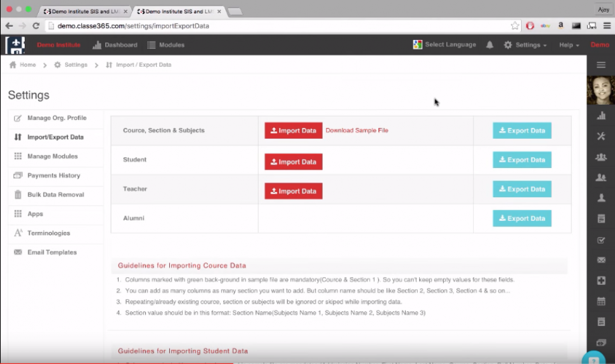Click the Guidelines for Importing Student Data heading

pos(183,351)
